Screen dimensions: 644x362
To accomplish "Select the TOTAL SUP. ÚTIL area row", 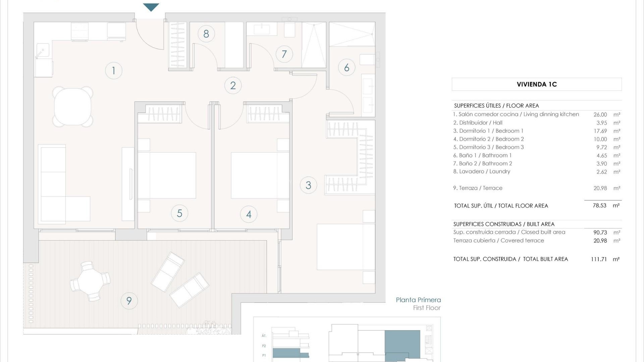I will 503,205.
